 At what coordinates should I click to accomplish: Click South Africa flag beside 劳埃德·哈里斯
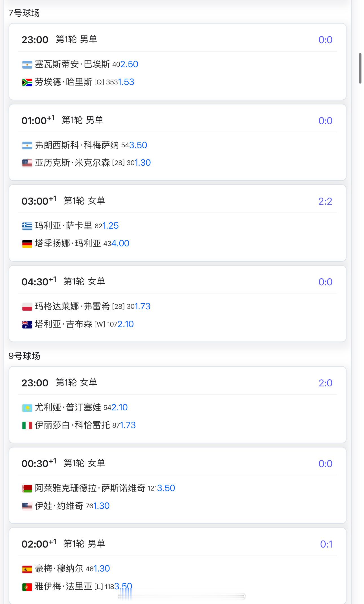[x=27, y=82]
